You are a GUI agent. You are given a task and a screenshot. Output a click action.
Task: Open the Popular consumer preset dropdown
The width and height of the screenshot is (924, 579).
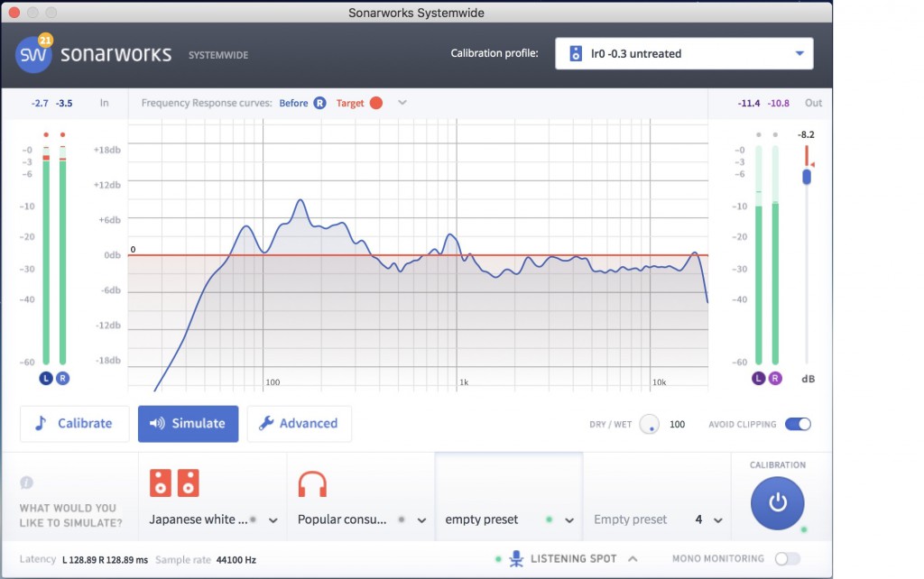tap(422, 520)
